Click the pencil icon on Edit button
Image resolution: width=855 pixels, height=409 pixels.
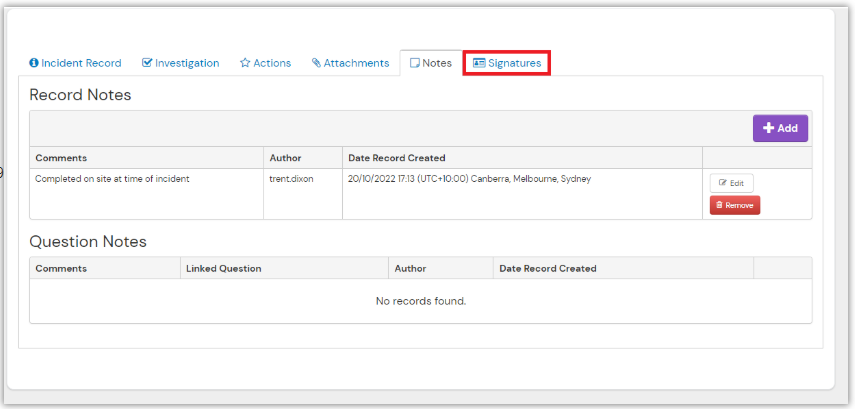click(x=722, y=183)
